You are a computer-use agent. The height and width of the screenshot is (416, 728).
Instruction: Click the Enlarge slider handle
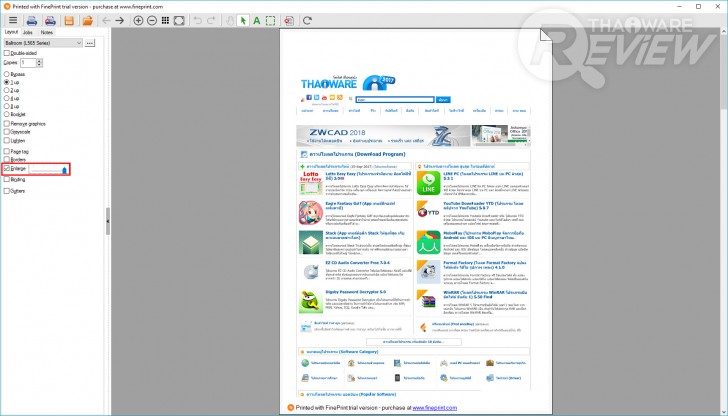pos(64,170)
